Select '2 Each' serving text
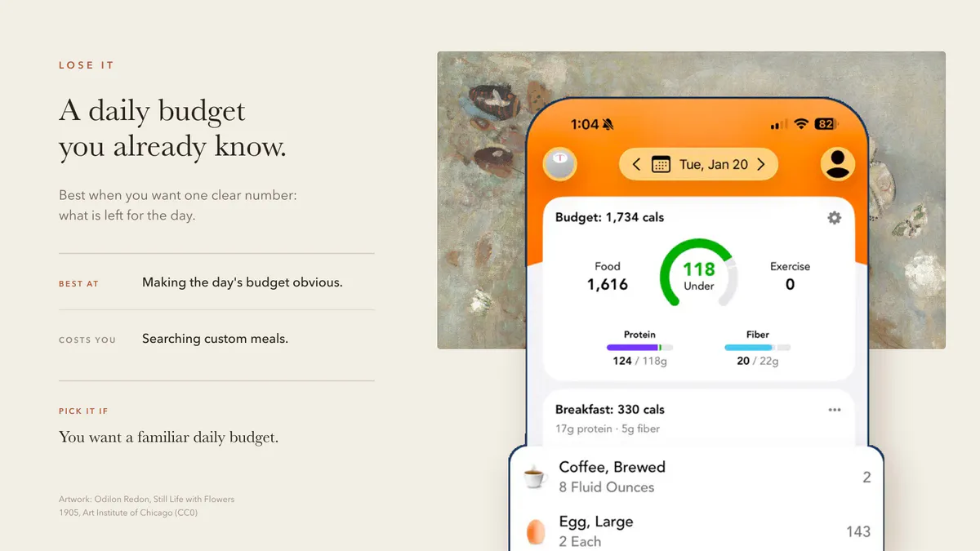980x551 pixels. coord(580,542)
